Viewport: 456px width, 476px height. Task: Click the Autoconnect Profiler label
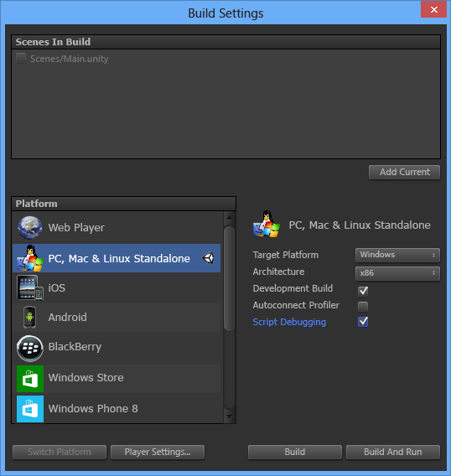pos(296,305)
